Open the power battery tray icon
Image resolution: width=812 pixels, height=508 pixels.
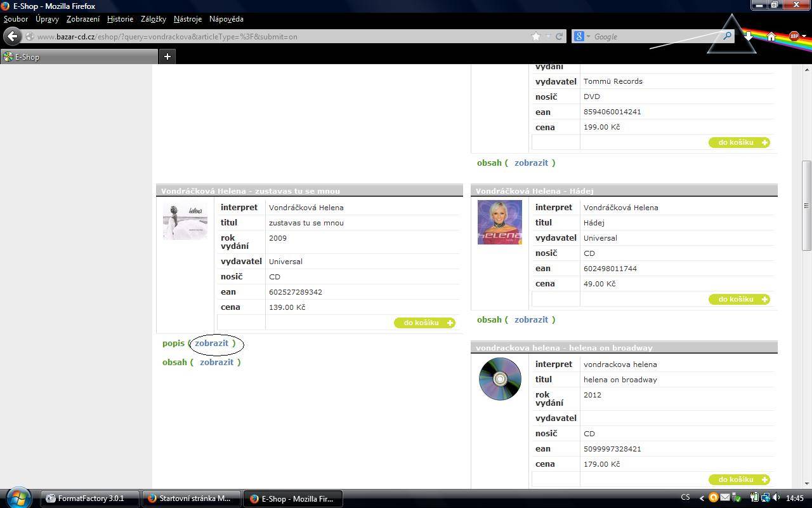tap(754, 498)
